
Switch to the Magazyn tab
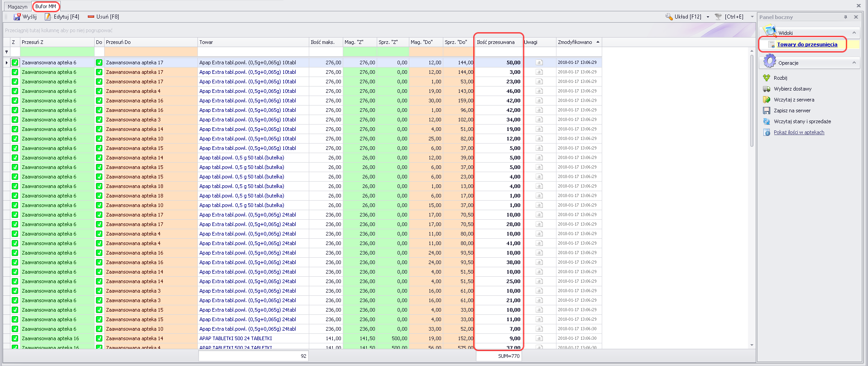17,7
